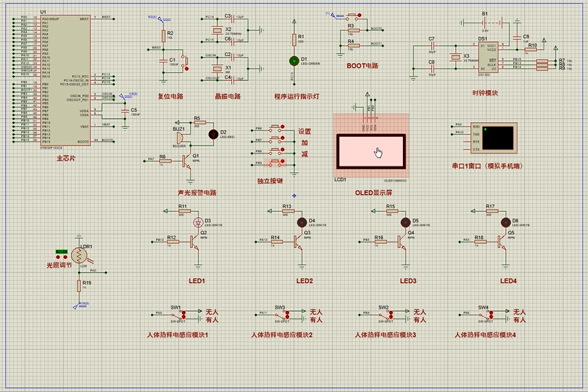Select the Q1 NPN transistor
Image resolution: width=588 pixels, height=392 pixels.
tap(185, 160)
